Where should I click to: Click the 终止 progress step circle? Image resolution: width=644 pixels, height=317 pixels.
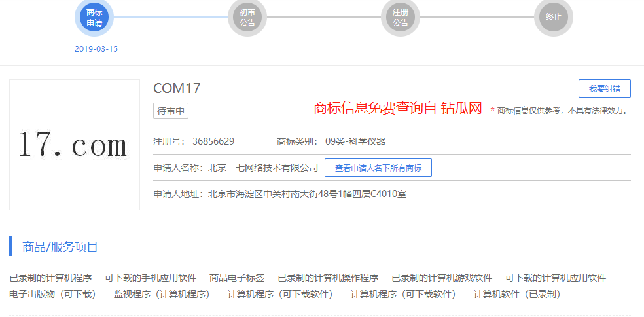pyautogui.click(x=554, y=17)
